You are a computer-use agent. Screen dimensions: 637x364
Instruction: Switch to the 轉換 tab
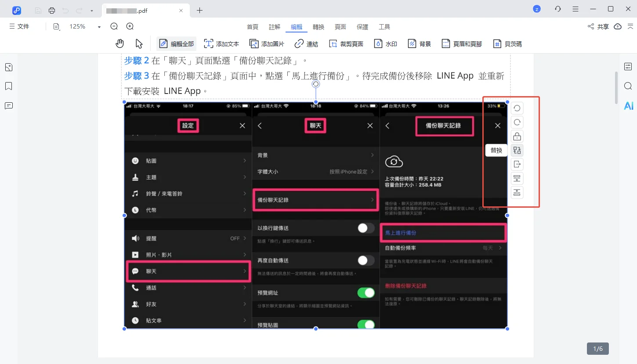[x=318, y=27]
